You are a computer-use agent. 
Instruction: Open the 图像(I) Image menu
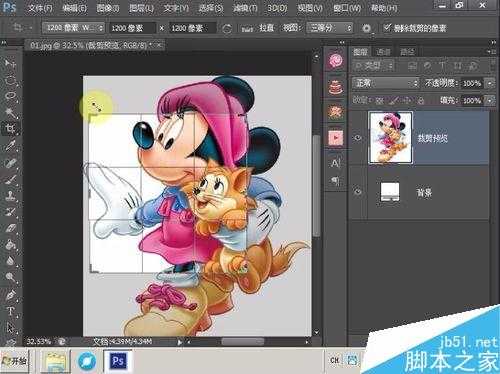(108, 8)
